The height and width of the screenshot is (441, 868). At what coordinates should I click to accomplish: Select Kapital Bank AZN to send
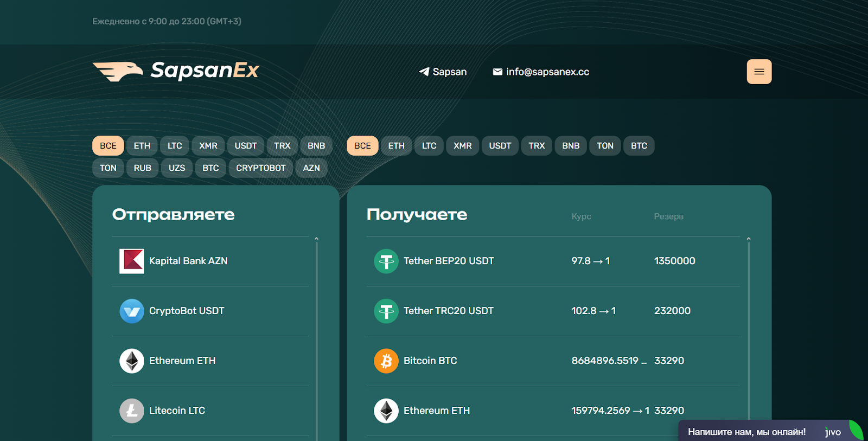[210, 261]
